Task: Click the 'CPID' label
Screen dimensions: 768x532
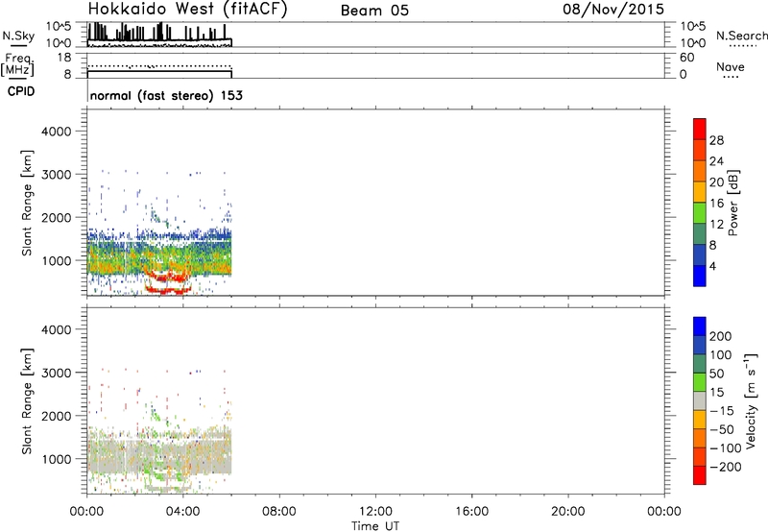Action: pos(21,91)
